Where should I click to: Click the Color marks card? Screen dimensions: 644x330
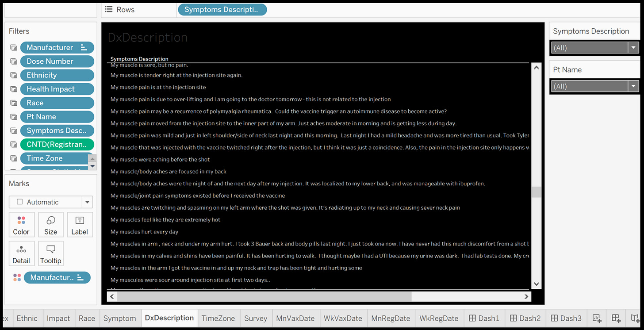[x=21, y=225]
